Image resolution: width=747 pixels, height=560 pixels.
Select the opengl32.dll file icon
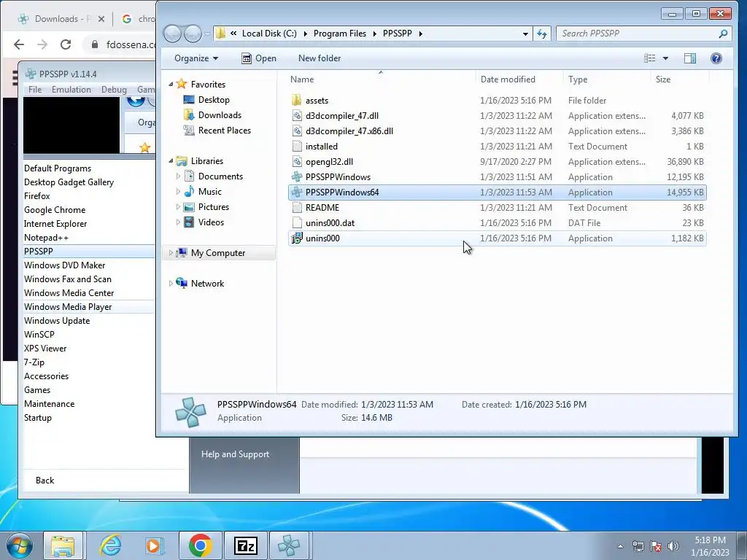tap(297, 161)
